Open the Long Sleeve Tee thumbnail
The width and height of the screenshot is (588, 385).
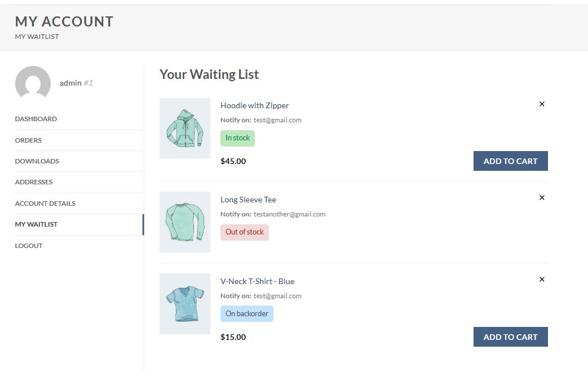(185, 222)
